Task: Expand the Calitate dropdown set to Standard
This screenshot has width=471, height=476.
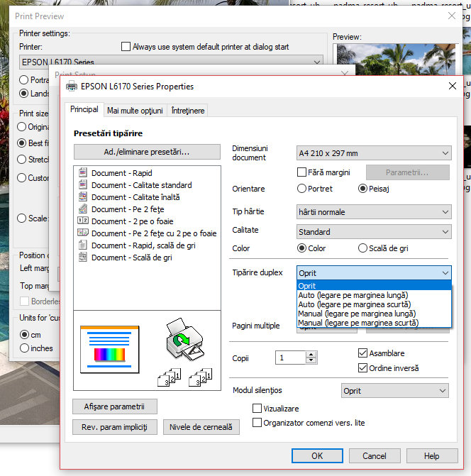Action: pos(374,232)
